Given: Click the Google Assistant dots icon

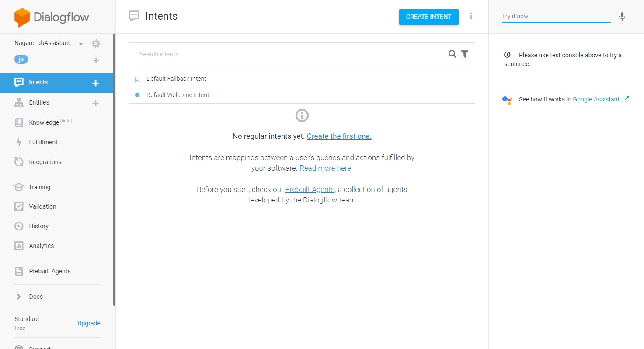Looking at the screenshot, I should coord(507,100).
